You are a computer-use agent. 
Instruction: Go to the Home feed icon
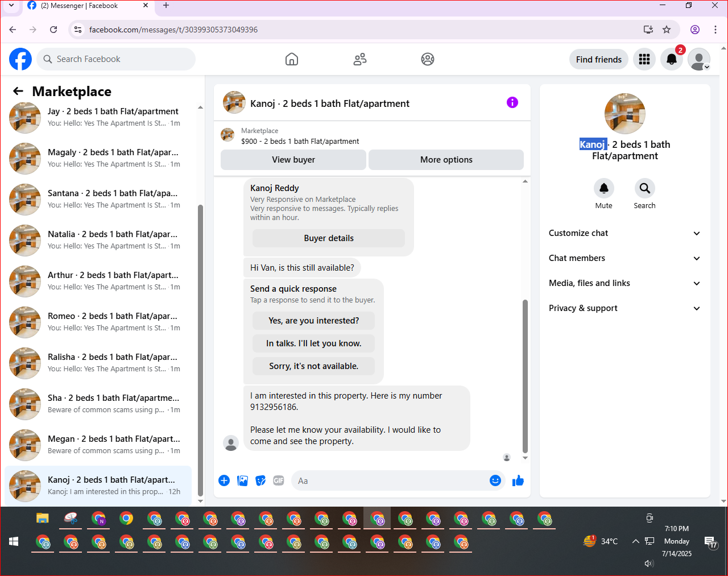click(292, 59)
